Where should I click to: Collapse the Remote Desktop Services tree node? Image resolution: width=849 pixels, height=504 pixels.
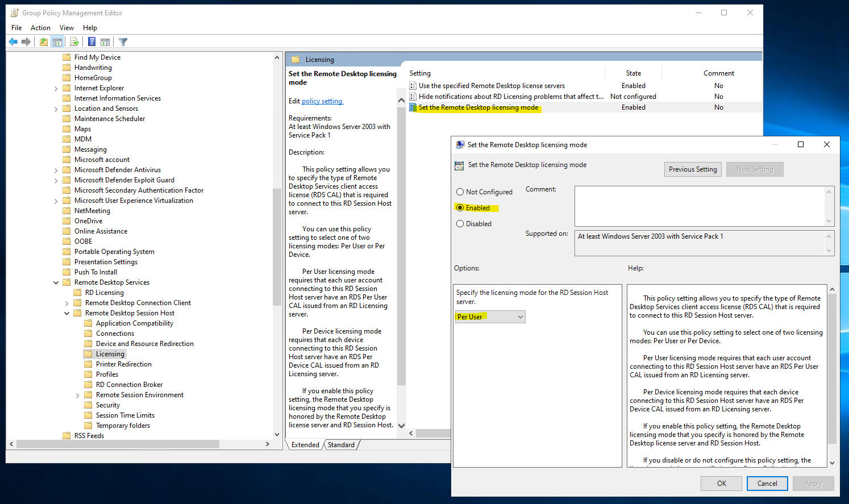[56, 282]
